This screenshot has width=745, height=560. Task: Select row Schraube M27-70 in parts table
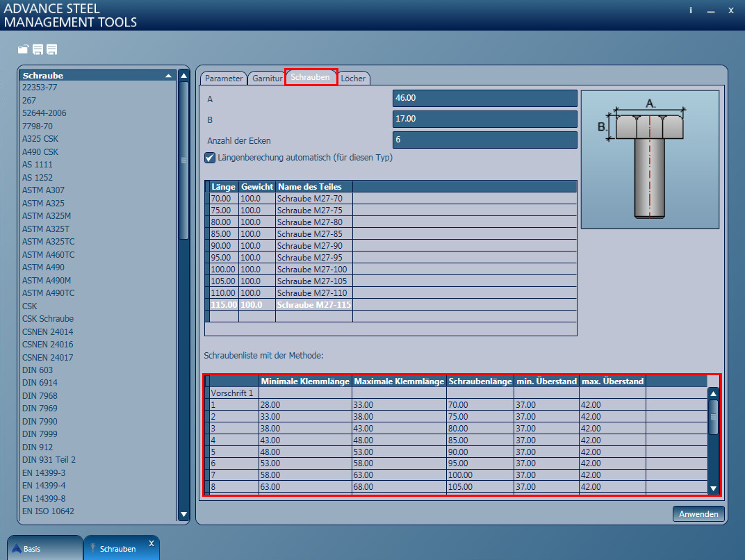click(393, 199)
